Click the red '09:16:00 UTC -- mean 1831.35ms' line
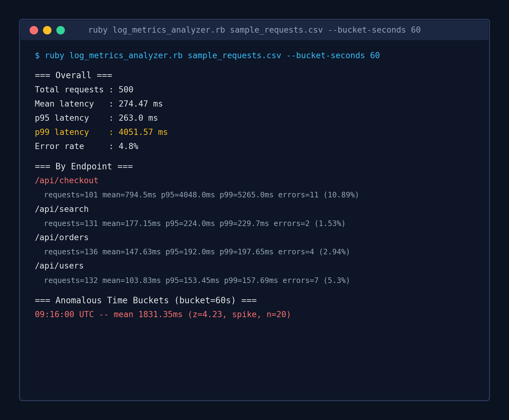This screenshot has width=509, height=420. pyautogui.click(x=163, y=314)
